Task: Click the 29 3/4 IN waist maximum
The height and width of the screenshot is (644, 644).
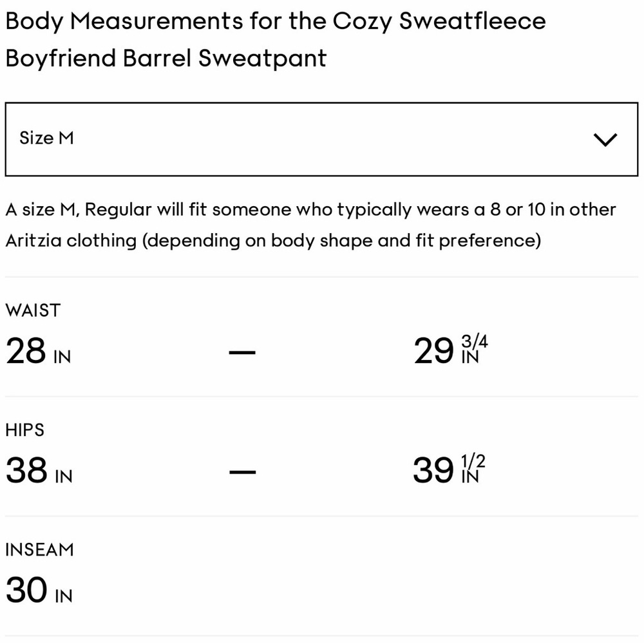Action: point(451,350)
